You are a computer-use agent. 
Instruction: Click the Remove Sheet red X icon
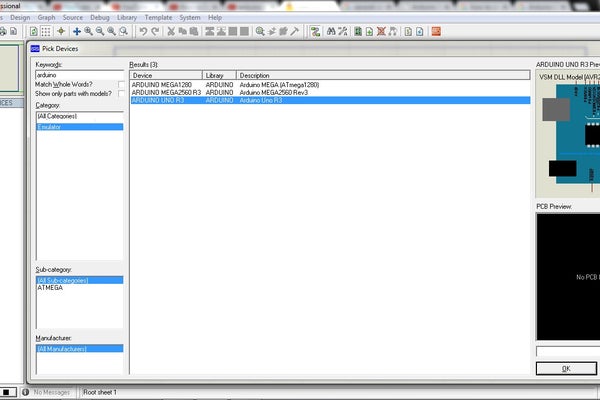(x=381, y=31)
